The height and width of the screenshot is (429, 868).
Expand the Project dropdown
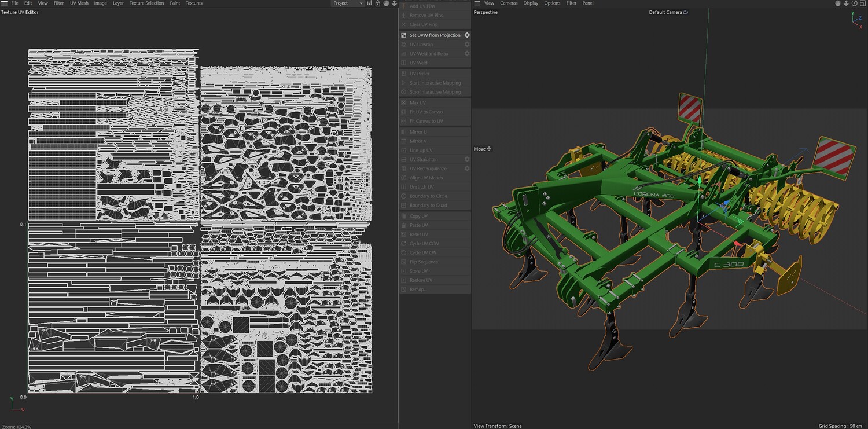pos(348,3)
